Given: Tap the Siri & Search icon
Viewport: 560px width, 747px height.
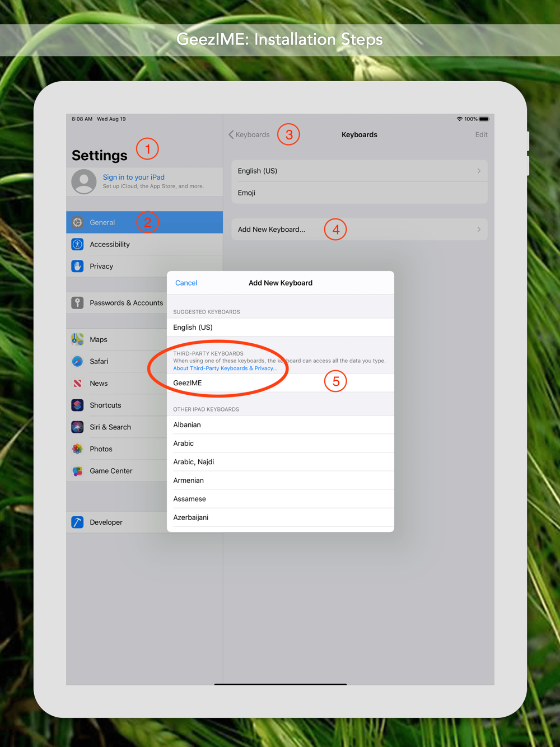Looking at the screenshot, I should (x=78, y=427).
